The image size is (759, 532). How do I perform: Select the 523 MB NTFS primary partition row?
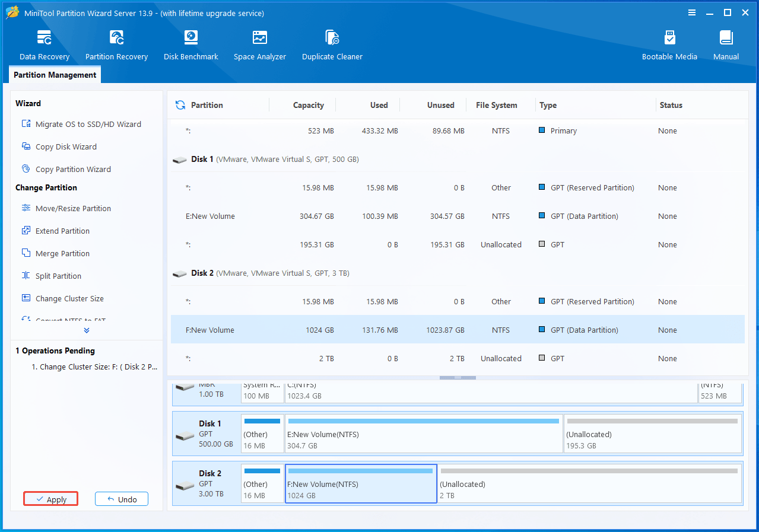click(x=458, y=130)
